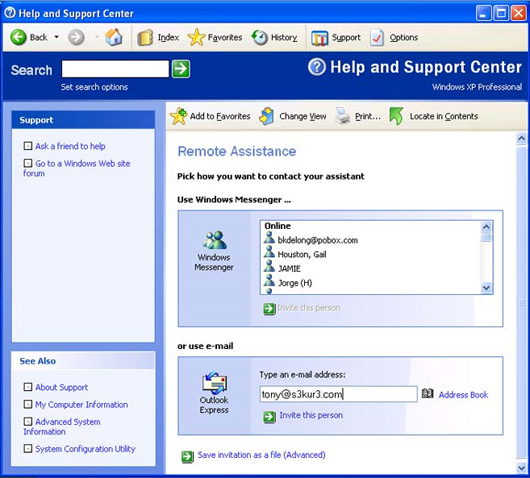Select the Support toolbar label
The height and width of the screenshot is (478, 530).
346,38
